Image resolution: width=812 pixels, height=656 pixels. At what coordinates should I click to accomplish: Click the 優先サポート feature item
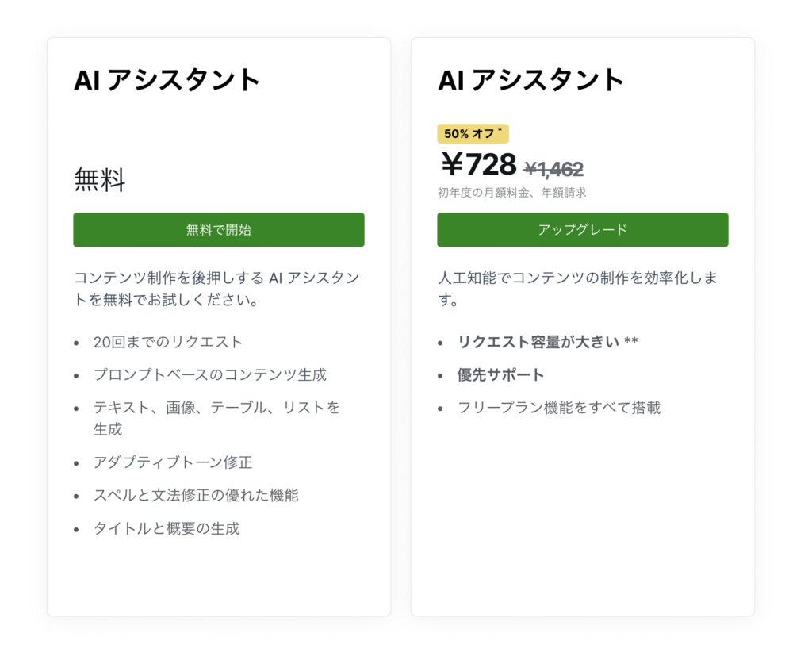500,374
